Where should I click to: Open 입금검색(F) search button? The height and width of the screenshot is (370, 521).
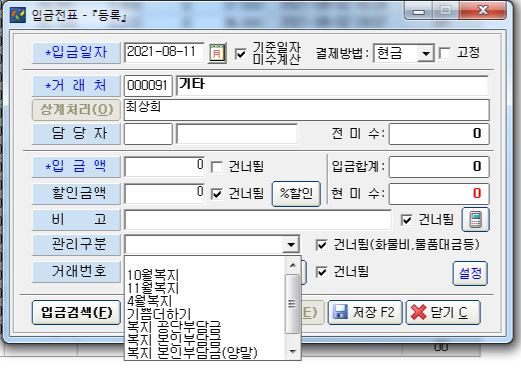pyautogui.click(x=76, y=312)
